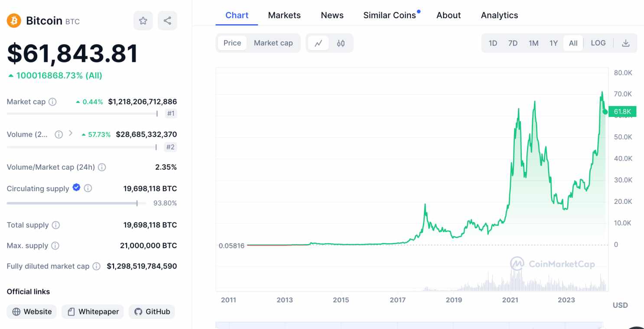Select the line chart type icon
This screenshot has width=644, height=329.
pos(319,43)
